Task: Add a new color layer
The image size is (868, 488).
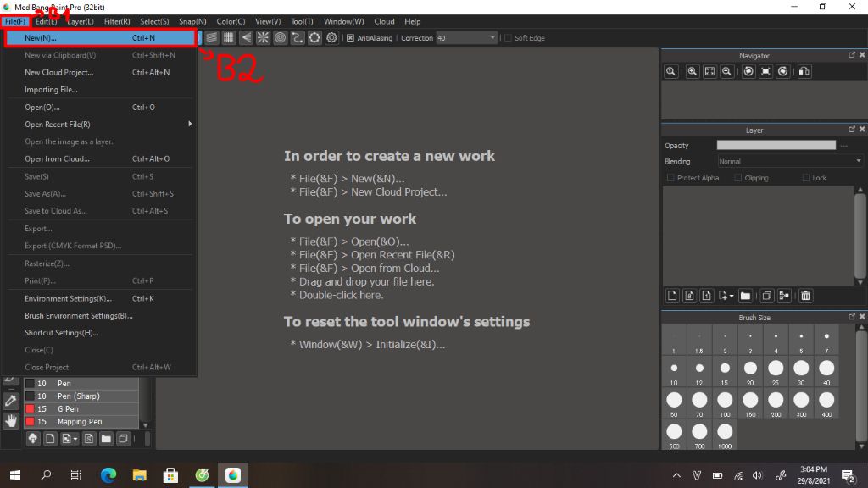Action: pyautogui.click(x=672, y=296)
